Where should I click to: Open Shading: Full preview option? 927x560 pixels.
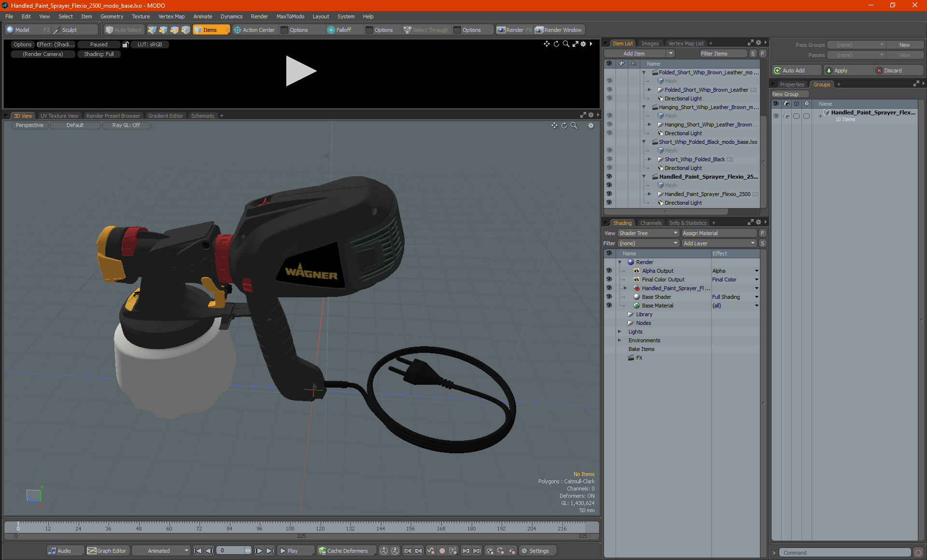[99, 54]
